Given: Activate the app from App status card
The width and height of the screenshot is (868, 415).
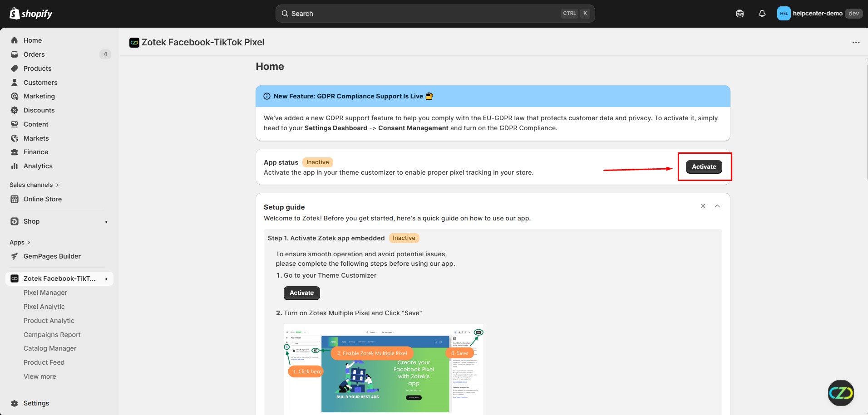Looking at the screenshot, I should pos(704,167).
